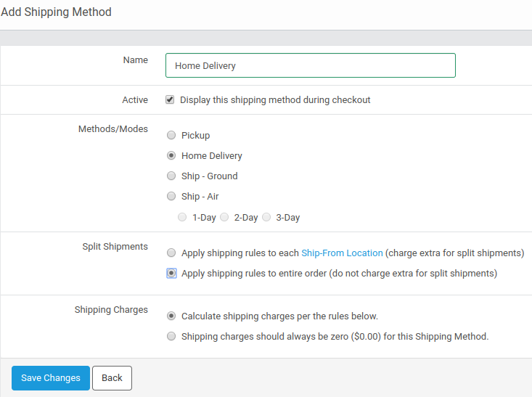
Task: Click the Methods/Modes label
Action: [113, 129]
